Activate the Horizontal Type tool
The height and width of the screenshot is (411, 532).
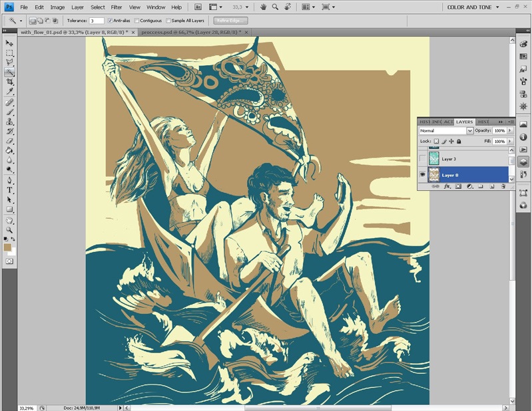coord(9,190)
